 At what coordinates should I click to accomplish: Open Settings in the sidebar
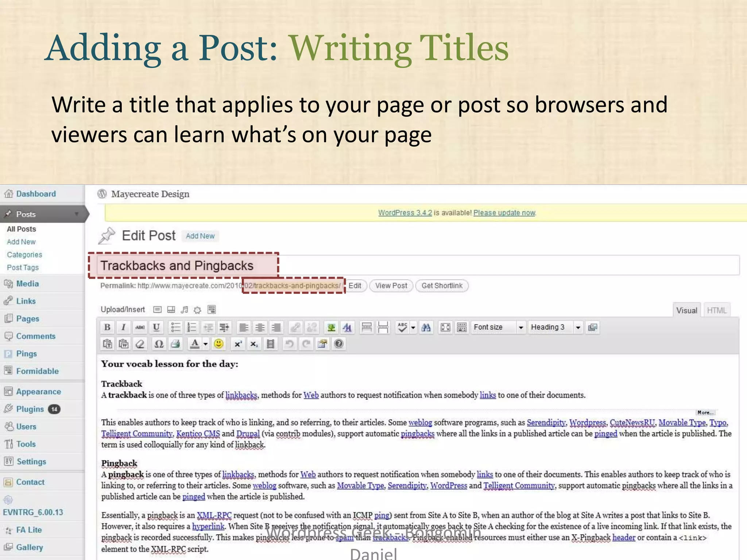pyautogui.click(x=31, y=462)
